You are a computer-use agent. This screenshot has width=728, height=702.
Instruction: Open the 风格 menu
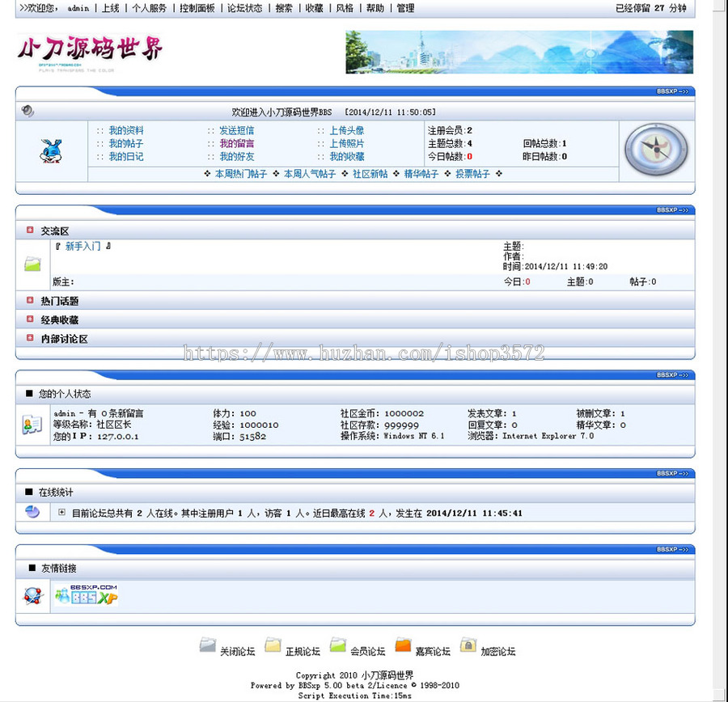pyautogui.click(x=345, y=8)
